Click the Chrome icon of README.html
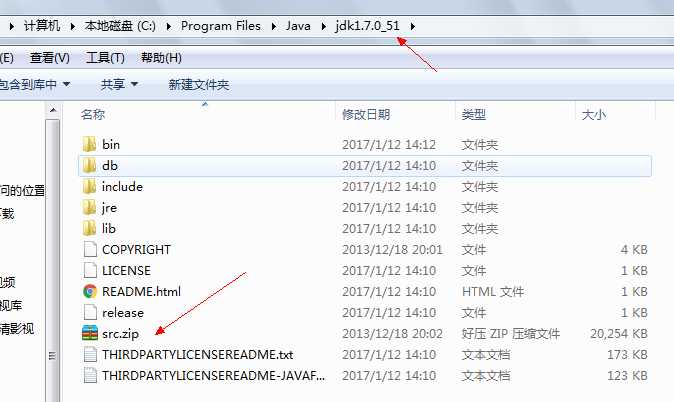 coord(90,292)
